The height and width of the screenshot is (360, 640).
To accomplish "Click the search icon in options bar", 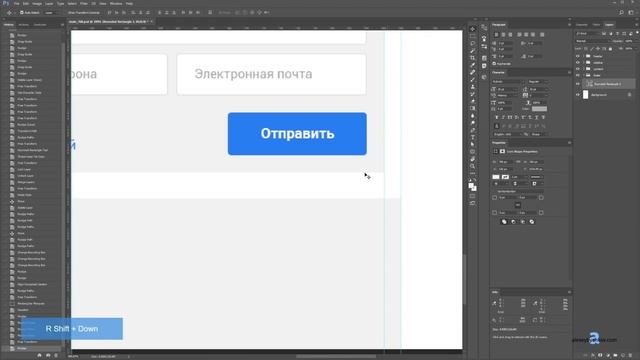I will [621, 13].
